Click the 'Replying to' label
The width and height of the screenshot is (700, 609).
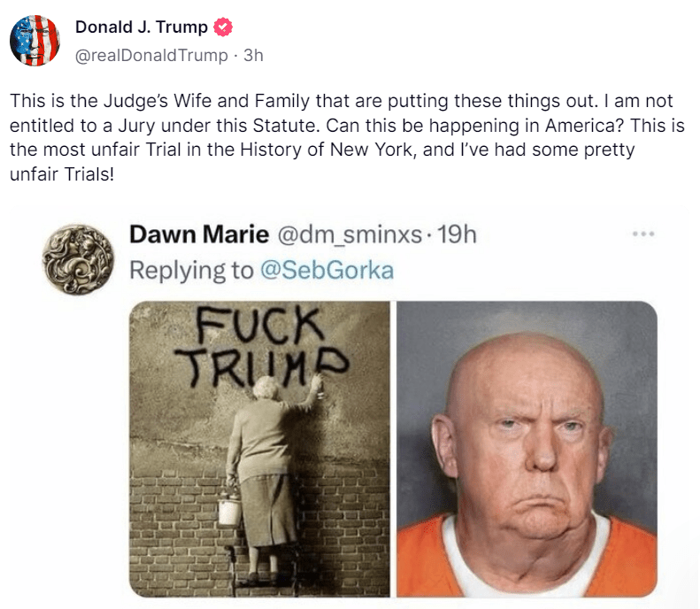(x=191, y=271)
